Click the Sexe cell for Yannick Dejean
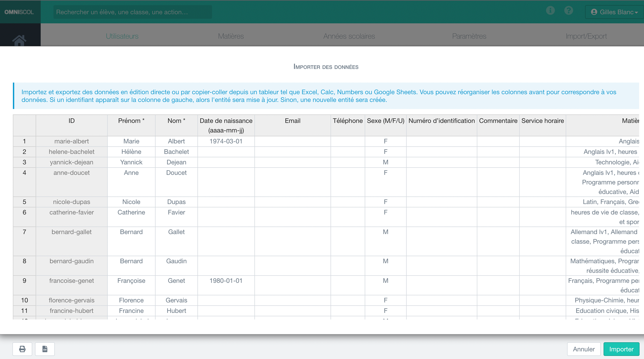 [385, 162]
